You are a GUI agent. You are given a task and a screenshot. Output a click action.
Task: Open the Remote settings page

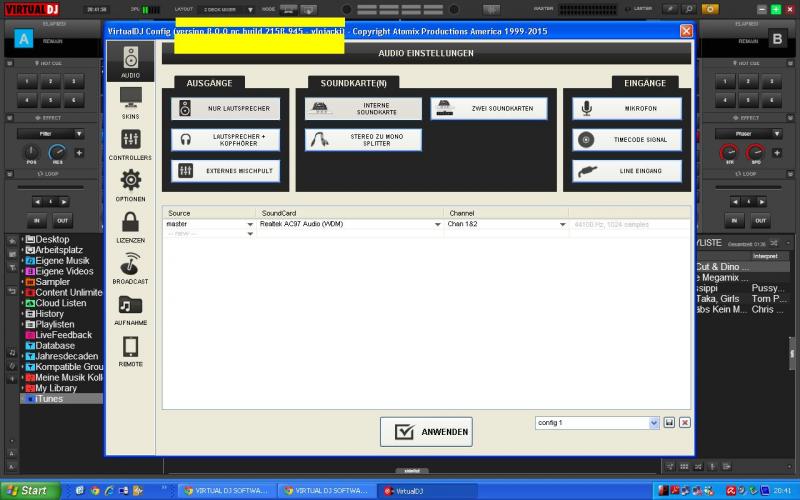(x=131, y=351)
